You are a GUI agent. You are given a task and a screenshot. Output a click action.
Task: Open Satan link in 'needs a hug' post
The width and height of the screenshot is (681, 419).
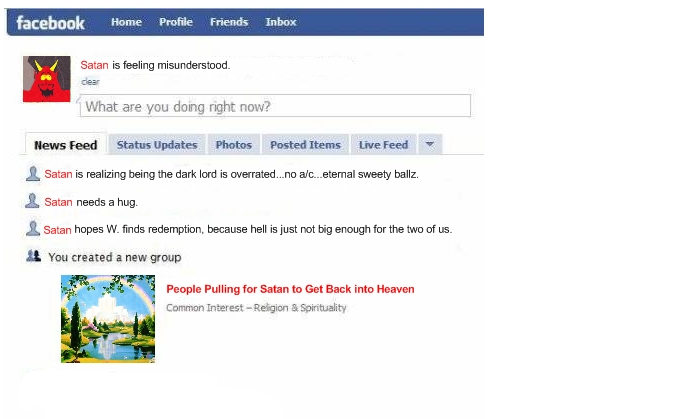[x=58, y=202]
